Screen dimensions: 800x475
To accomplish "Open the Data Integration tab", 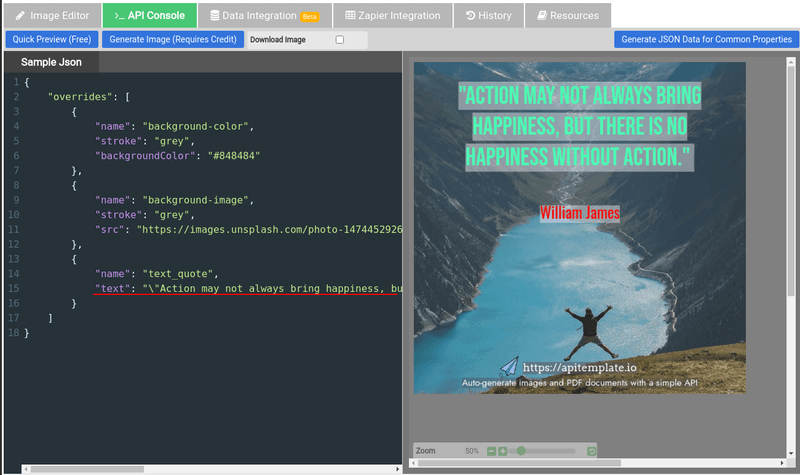I will coord(265,15).
